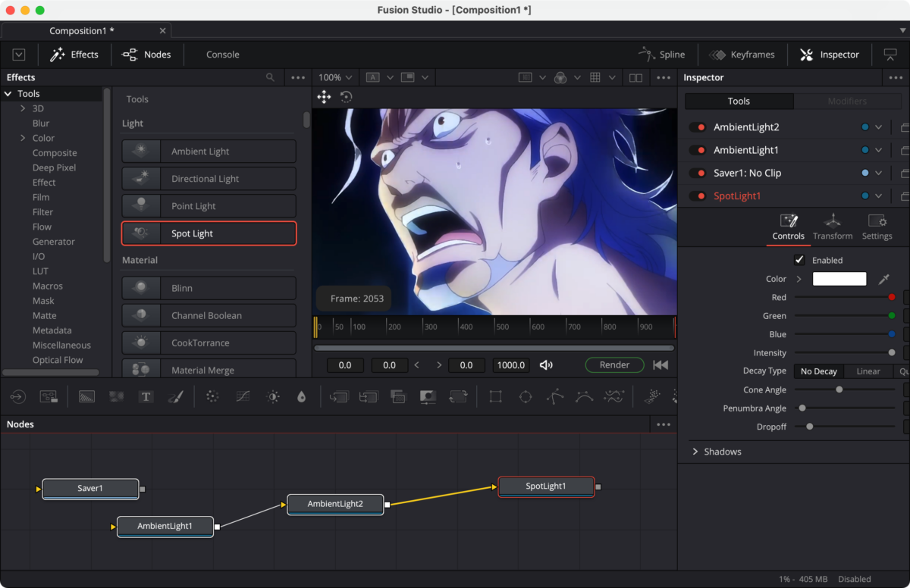910x588 pixels.
Task: Select the Background tool in the toolbar
Action: click(86, 396)
